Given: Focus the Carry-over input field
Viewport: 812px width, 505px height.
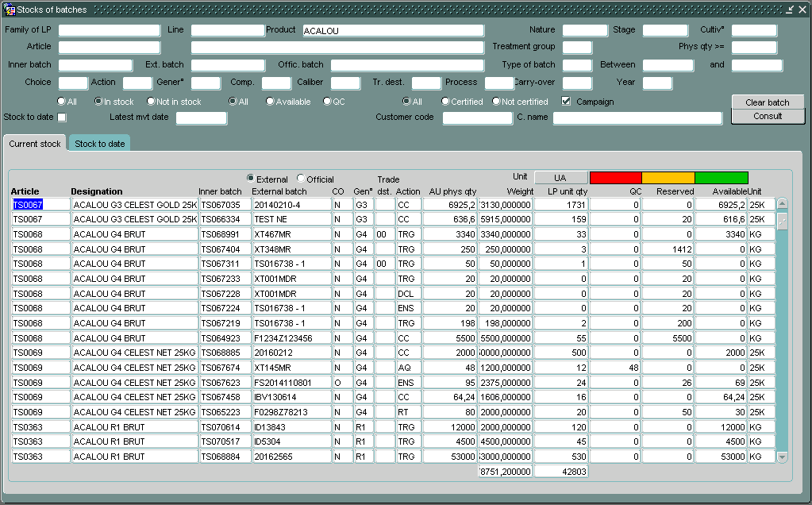Looking at the screenshot, I should point(577,83).
